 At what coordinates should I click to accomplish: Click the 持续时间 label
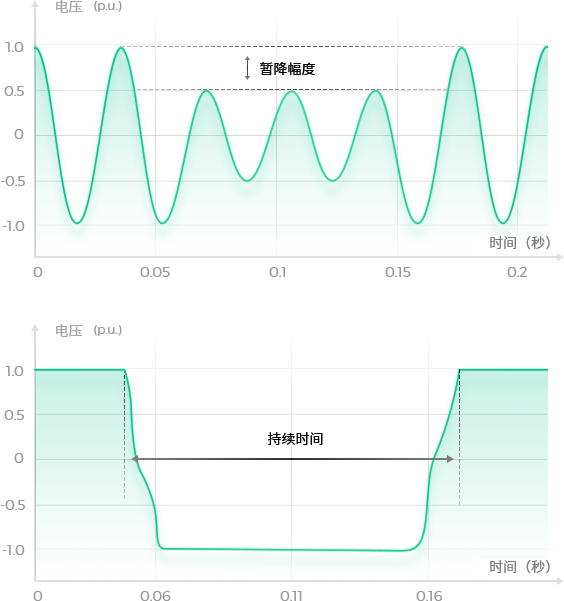[x=295, y=438]
